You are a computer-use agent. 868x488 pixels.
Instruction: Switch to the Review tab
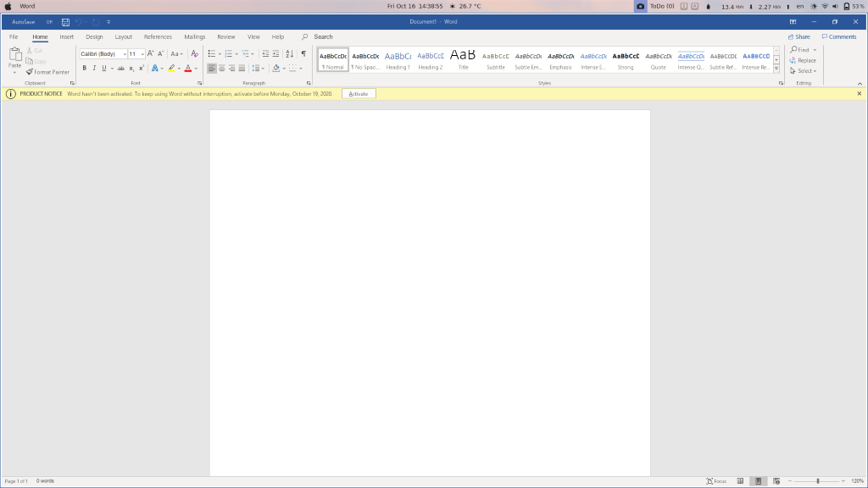(x=225, y=37)
